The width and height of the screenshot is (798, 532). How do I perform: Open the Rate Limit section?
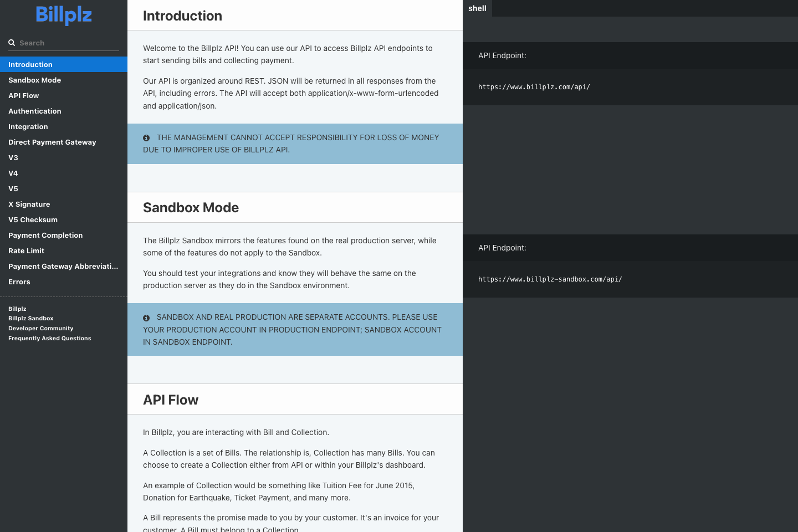click(26, 250)
